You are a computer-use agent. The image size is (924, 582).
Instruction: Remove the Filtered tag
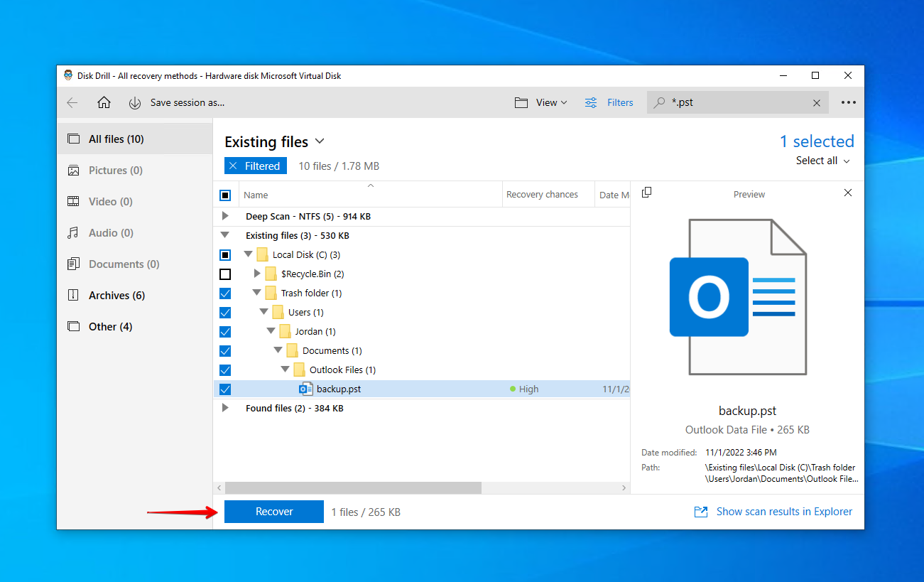click(233, 166)
